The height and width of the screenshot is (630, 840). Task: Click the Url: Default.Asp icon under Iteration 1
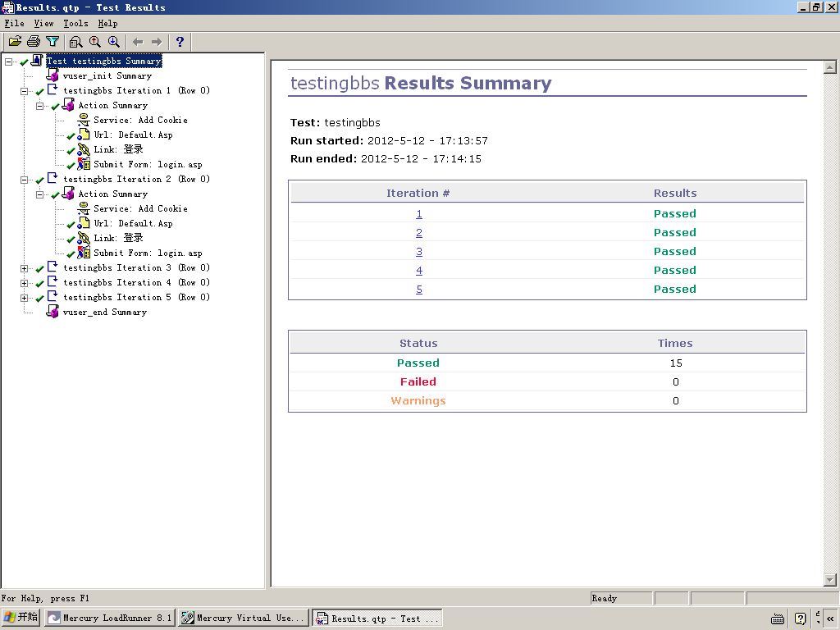point(84,135)
